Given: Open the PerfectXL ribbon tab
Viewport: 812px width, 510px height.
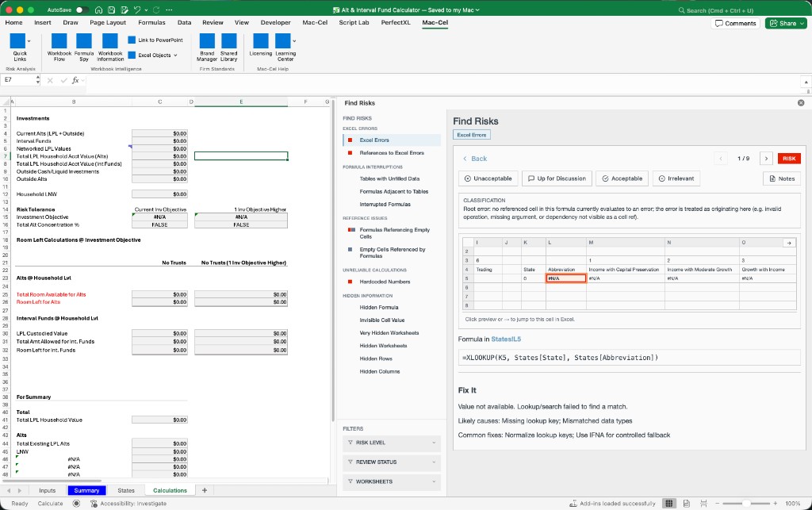Looking at the screenshot, I should 396,23.
